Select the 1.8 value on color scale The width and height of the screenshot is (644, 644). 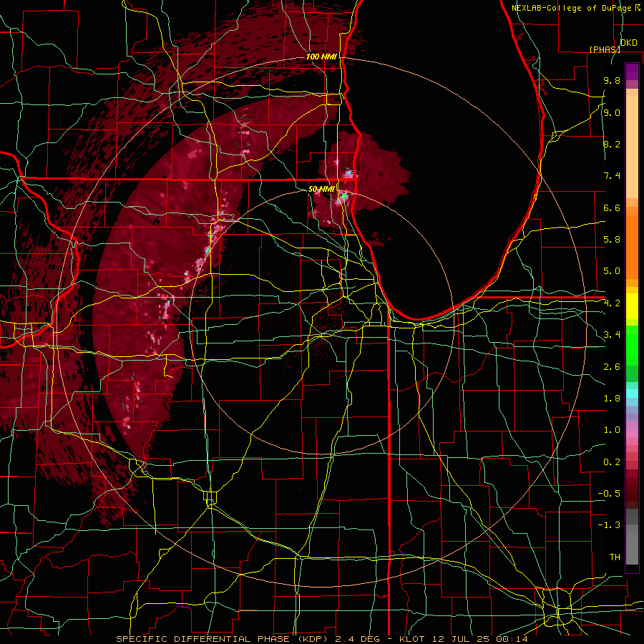tap(612, 399)
